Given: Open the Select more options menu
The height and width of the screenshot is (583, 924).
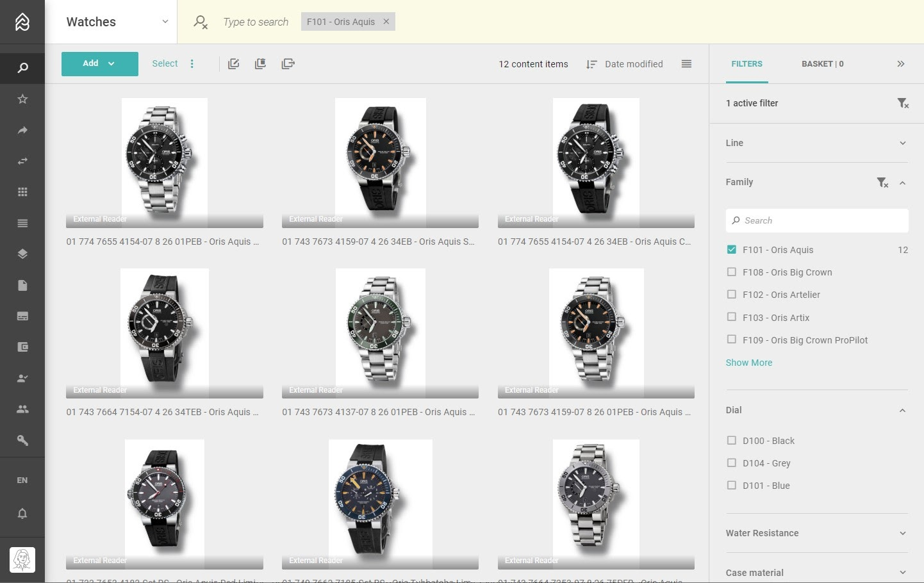Looking at the screenshot, I should pyautogui.click(x=192, y=63).
